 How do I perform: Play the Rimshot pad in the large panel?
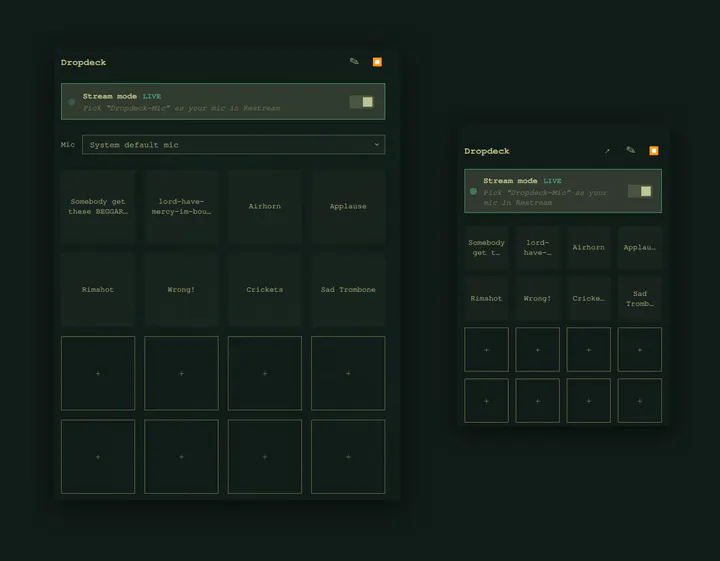98,290
